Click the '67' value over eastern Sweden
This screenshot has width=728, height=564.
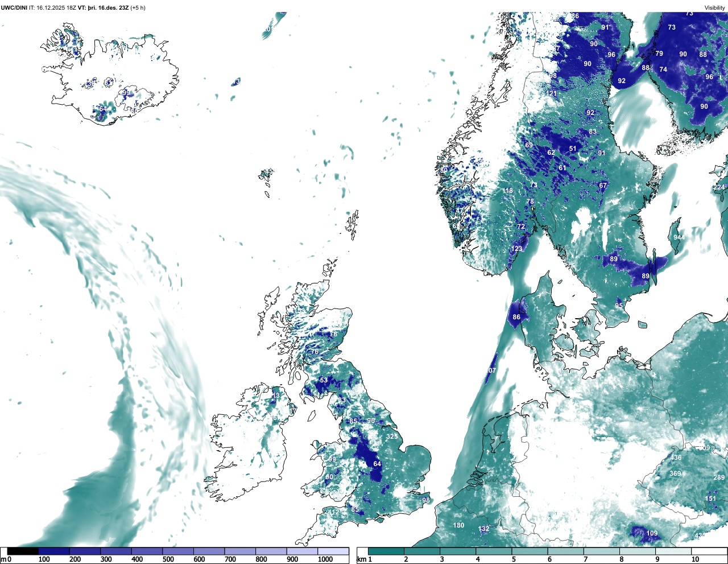pos(603,185)
